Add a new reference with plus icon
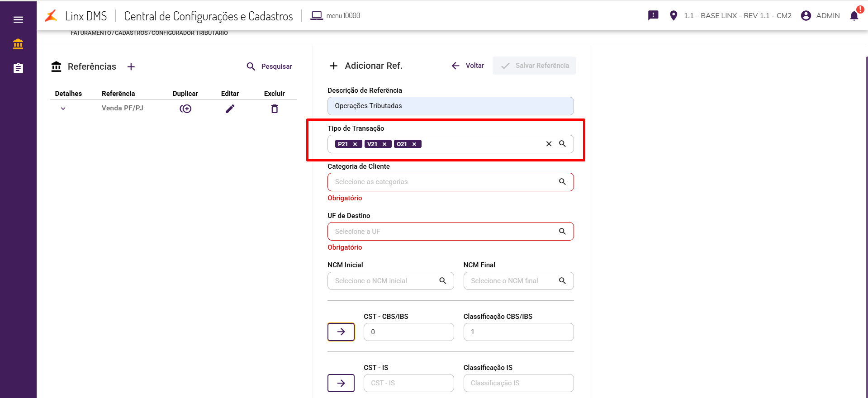868x398 pixels. [131, 67]
